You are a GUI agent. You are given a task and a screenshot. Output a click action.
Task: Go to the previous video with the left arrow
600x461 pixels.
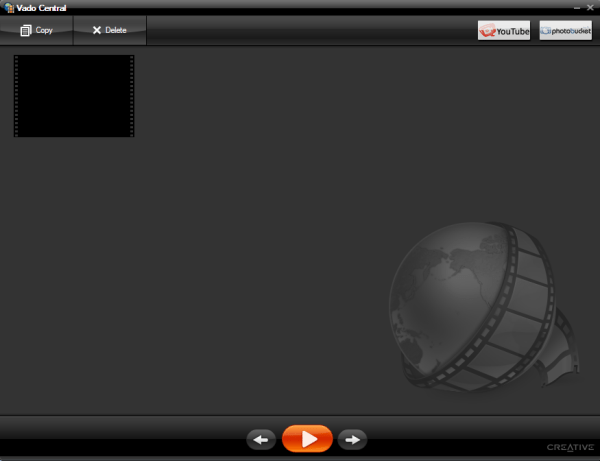coord(261,440)
